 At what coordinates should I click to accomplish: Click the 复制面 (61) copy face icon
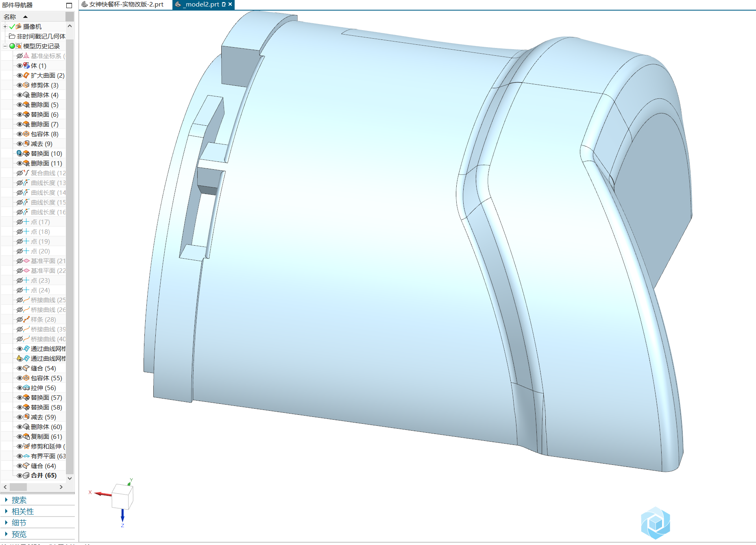26,436
